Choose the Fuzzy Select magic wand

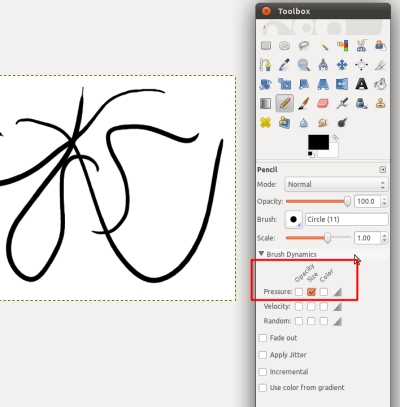pyautogui.click(x=323, y=45)
